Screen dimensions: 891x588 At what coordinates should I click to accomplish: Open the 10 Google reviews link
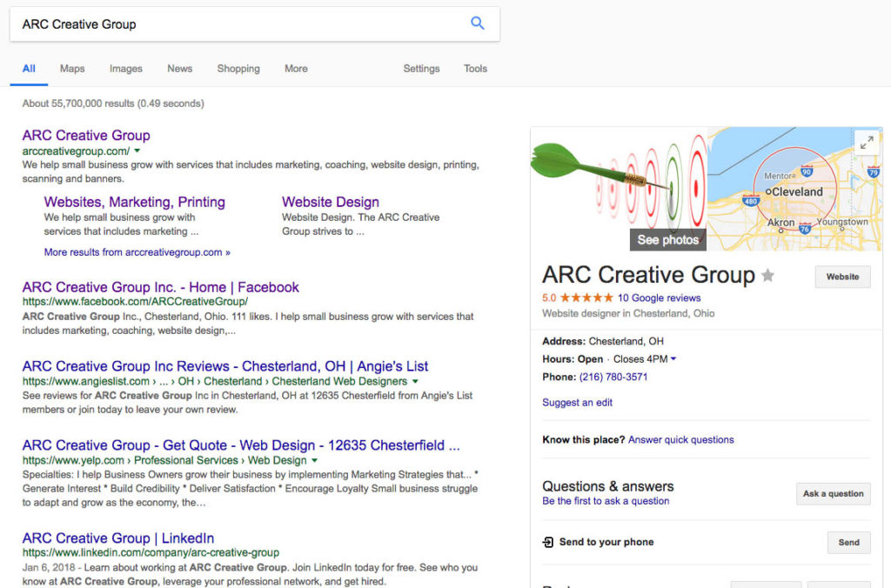tap(660, 297)
